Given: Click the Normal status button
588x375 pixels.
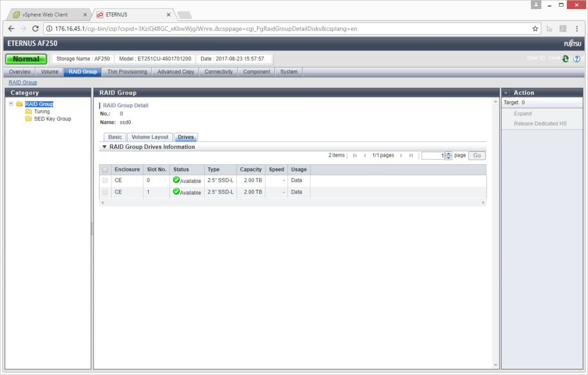Looking at the screenshot, I should coord(26,59).
